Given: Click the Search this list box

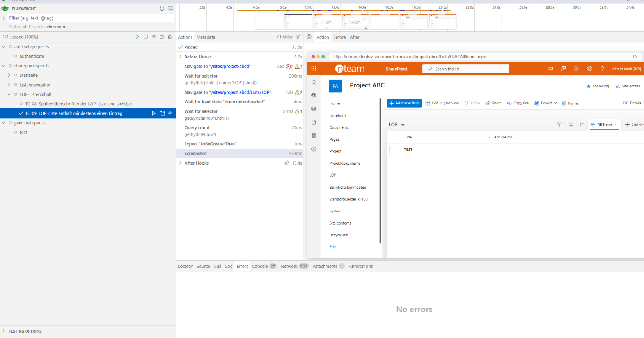Looking at the screenshot, I should (x=466, y=69).
